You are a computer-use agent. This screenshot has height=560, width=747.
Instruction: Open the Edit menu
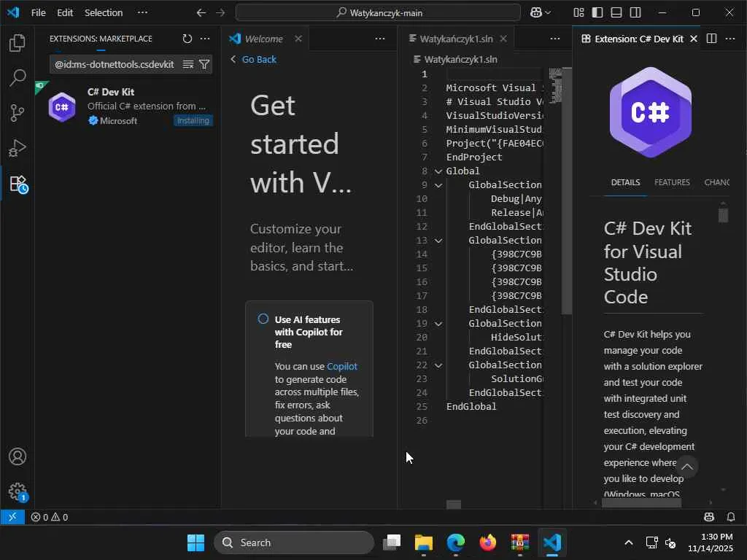click(x=65, y=13)
